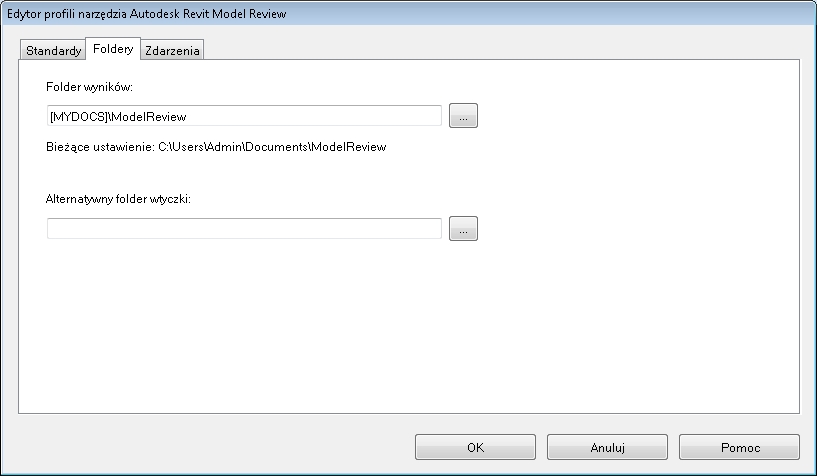The height and width of the screenshot is (476, 817).
Task: Click the Folder wyników path field
Action: [244, 116]
